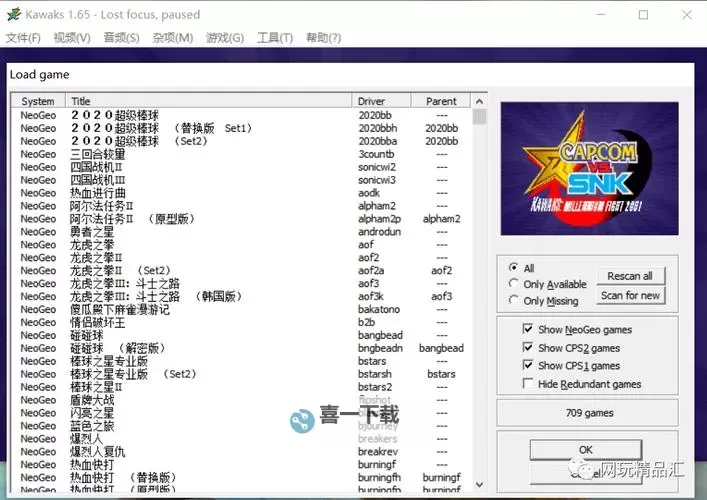The width and height of the screenshot is (707, 500).
Task: Select the 3countb game row
Action: tap(242, 154)
